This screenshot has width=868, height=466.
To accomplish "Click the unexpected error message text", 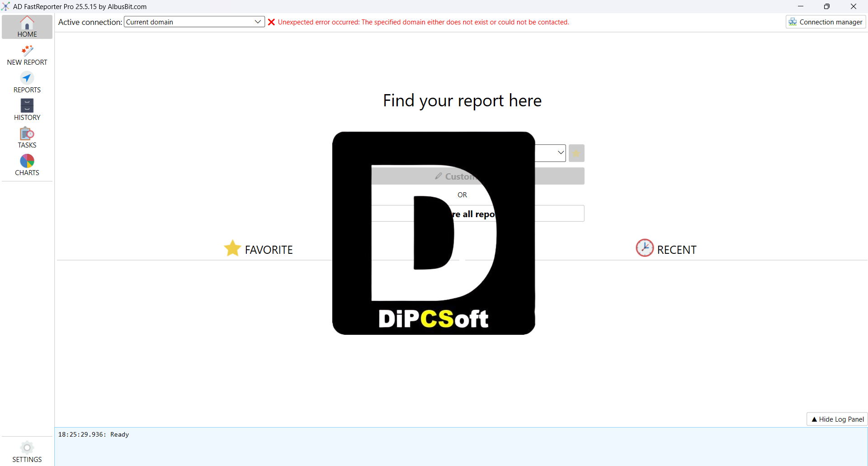I will tap(424, 22).
